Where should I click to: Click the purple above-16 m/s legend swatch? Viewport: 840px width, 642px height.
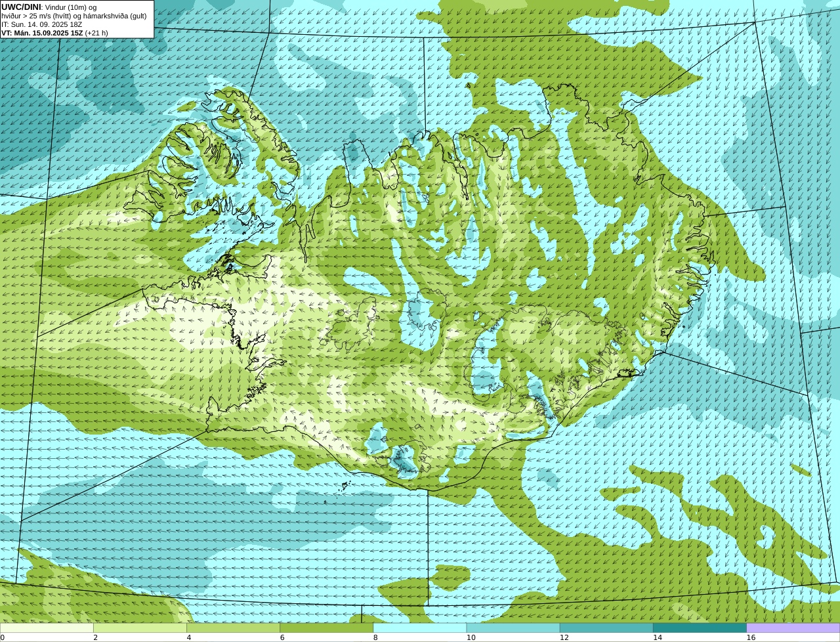point(793,628)
